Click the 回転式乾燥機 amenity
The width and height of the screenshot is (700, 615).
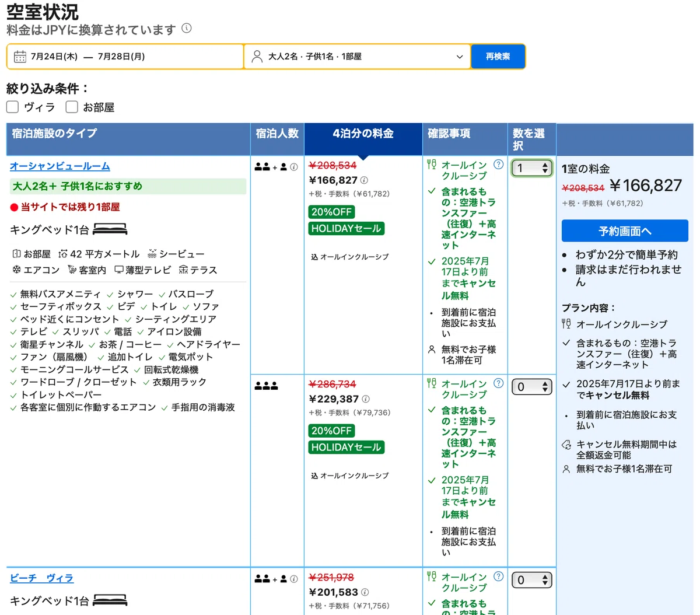171,370
